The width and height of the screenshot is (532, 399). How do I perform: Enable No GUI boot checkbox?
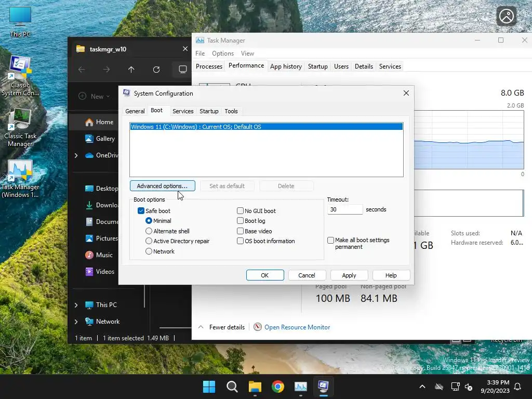tap(240, 211)
